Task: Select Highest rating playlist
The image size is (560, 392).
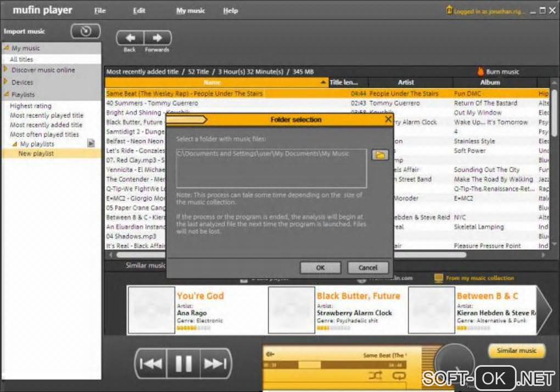Action: coord(31,105)
